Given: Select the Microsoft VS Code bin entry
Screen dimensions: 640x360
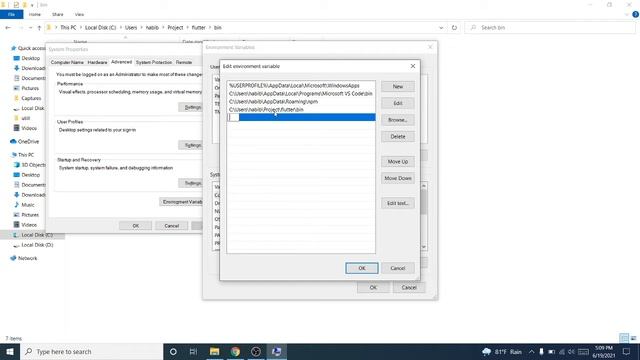Looking at the screenshot, I should point(301,93).
